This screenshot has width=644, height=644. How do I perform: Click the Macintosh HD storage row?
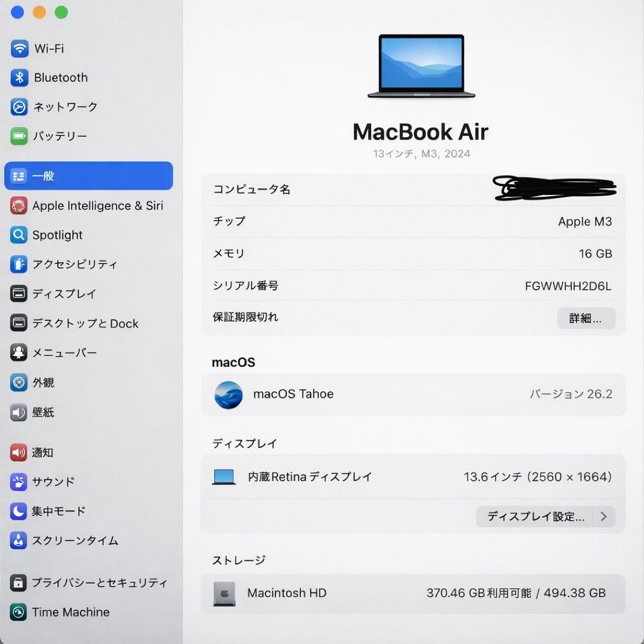pos(413,593)
